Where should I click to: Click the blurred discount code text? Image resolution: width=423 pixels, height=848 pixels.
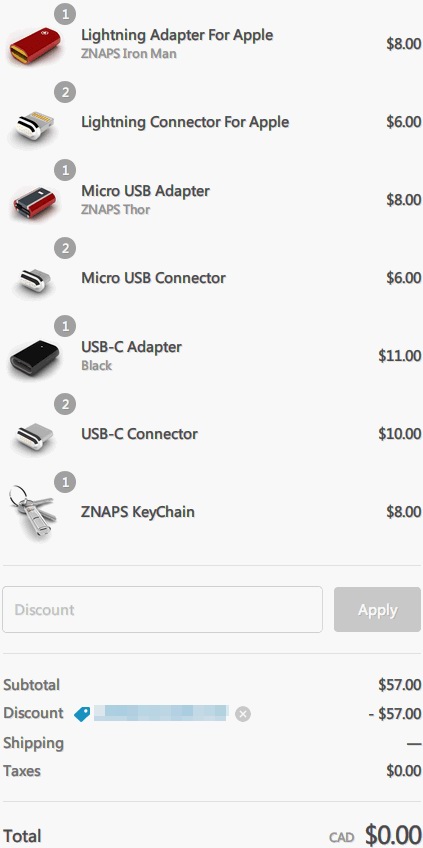pos(161,713)
